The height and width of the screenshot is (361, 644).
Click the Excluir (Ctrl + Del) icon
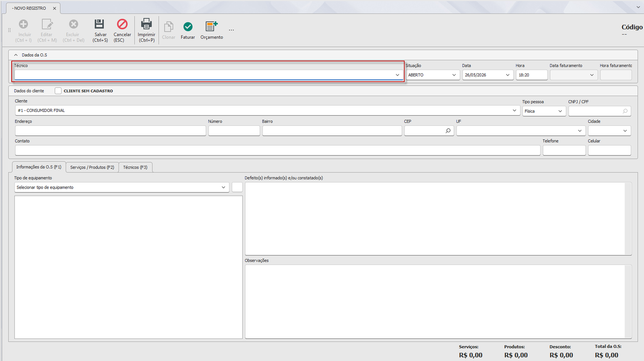pos(73,24)
